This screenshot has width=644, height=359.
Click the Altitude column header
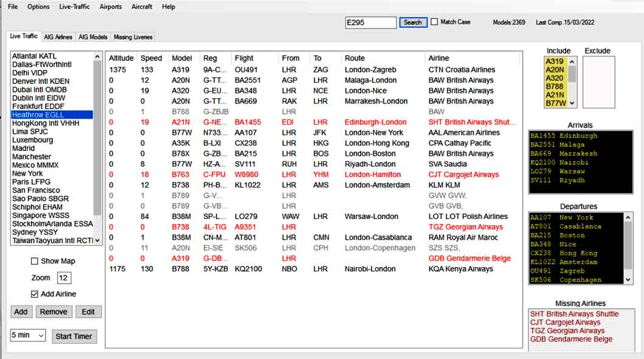coord(121,58)
